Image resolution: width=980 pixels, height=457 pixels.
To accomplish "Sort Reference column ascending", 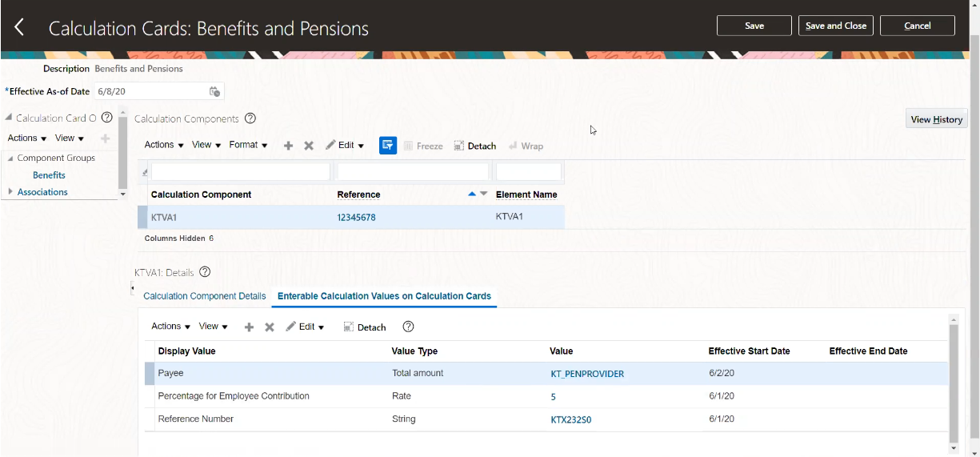I will click(472, 194).
